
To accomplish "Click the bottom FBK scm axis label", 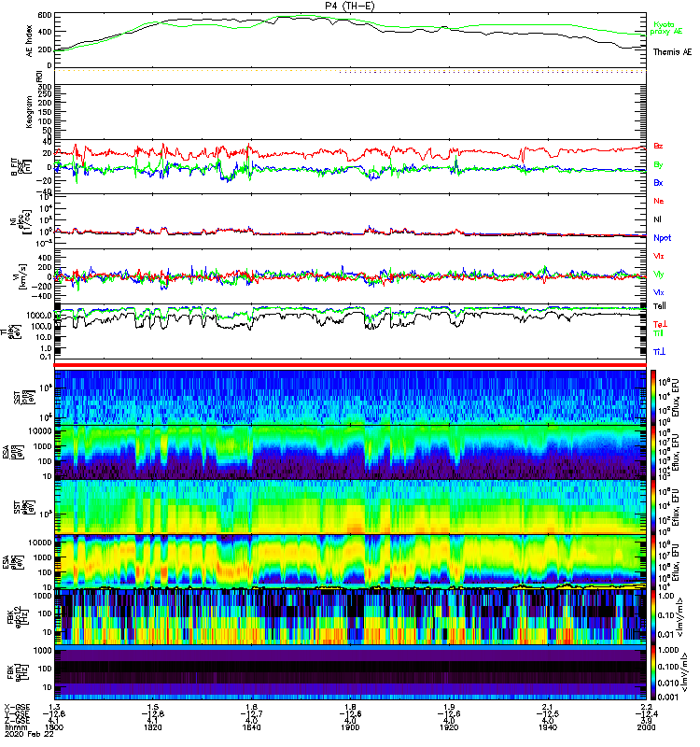I will pos(19,672).
